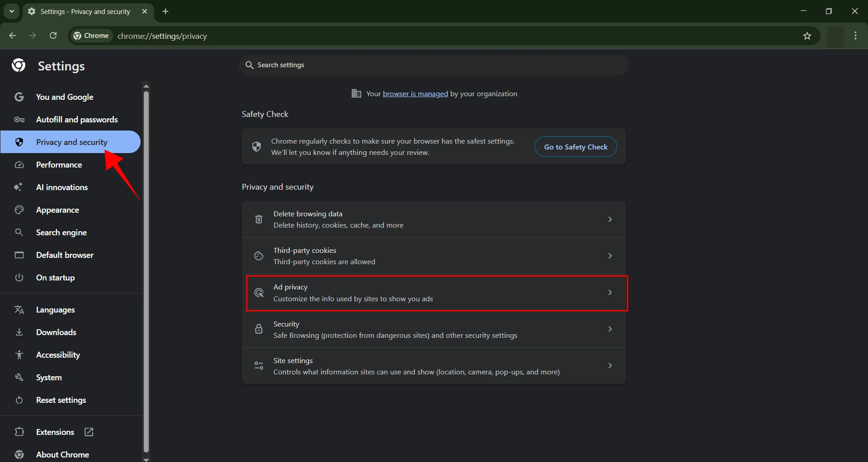The height and width of the screenshot is (462, 868).
Task: Open the Appearance section
Action: tap(71, 210)
